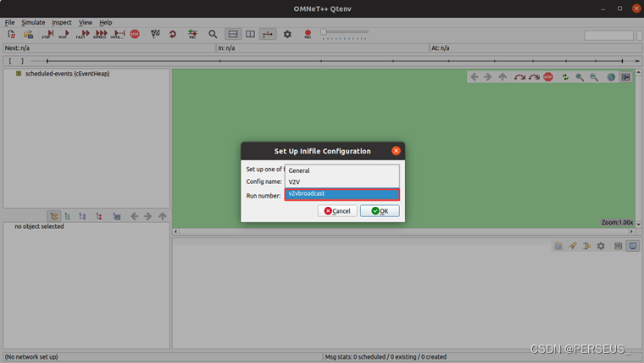The image size is (644, 363).
Task: Click the Next: n/a status field
Action: pos(109,48)
